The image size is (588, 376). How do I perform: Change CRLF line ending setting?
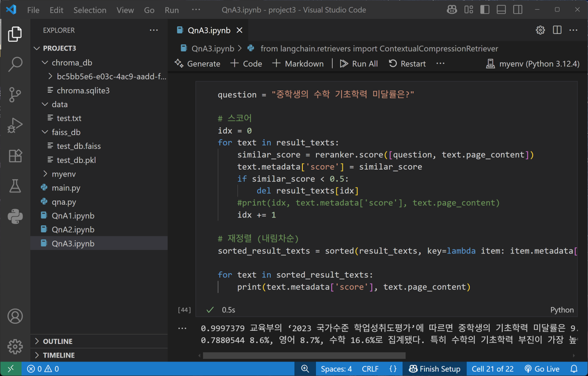(x=370, y=369)
